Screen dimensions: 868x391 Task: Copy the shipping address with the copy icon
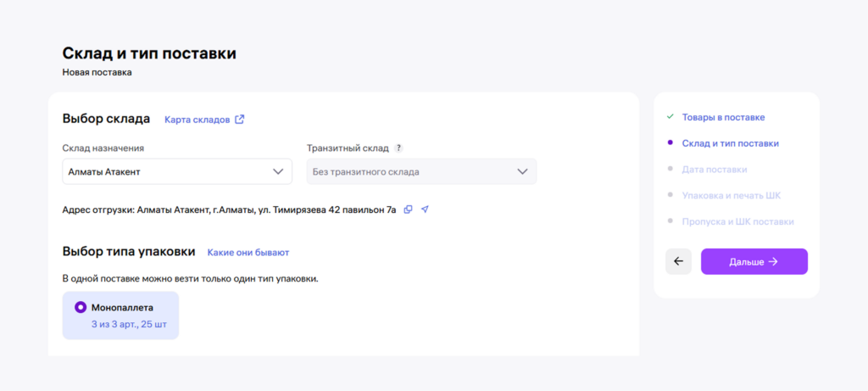408,209
